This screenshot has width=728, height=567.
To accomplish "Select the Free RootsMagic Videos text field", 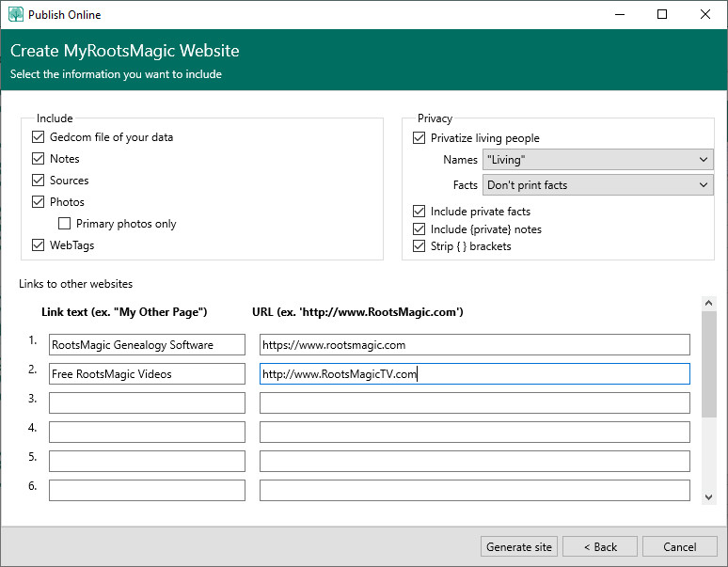I will [x=147, y=374].
